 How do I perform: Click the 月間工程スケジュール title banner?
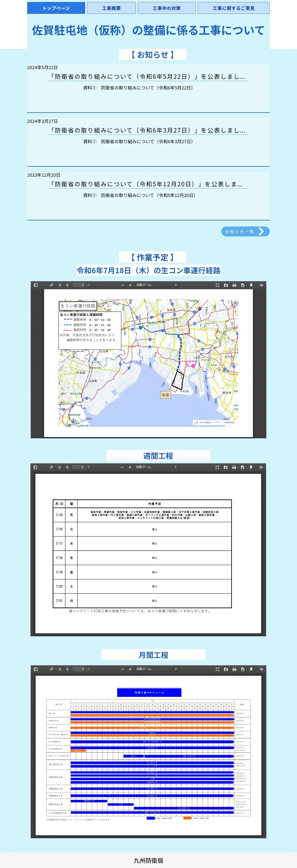click(149, 692)
